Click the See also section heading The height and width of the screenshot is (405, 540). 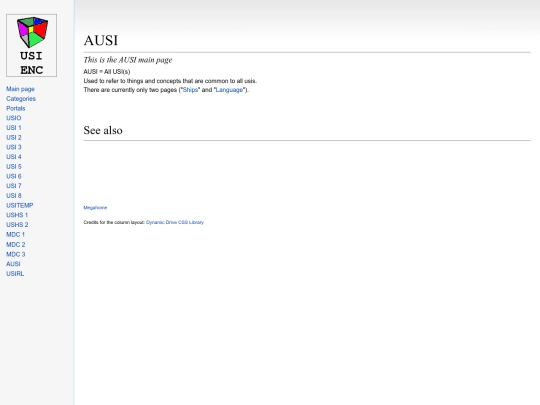103,130
